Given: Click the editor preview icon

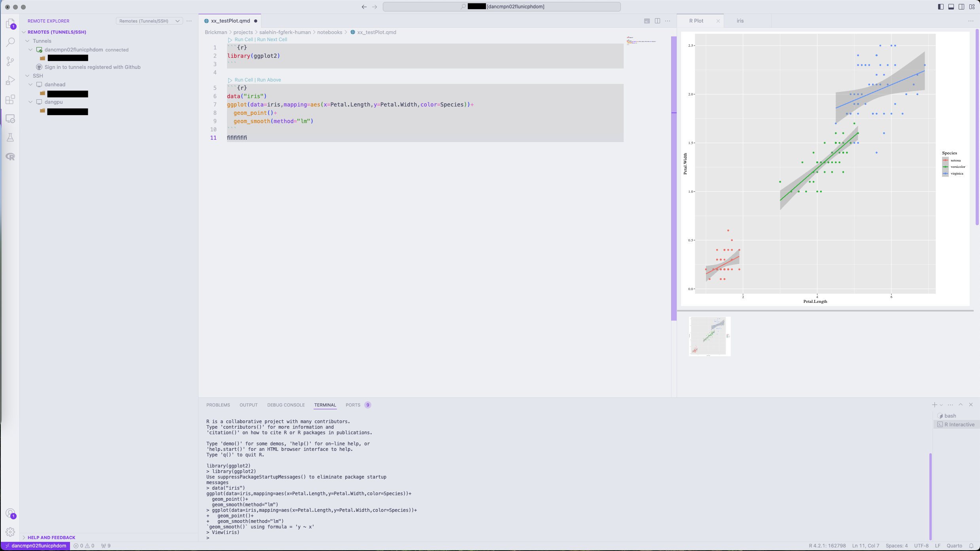Looking at the screenshot, I should tap(647, 21).
